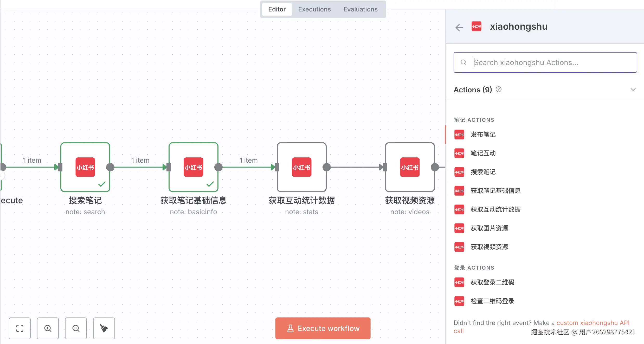Add the 发布笔记 action
The width and height of the screenshot is (644, 344).
[483, 135]
